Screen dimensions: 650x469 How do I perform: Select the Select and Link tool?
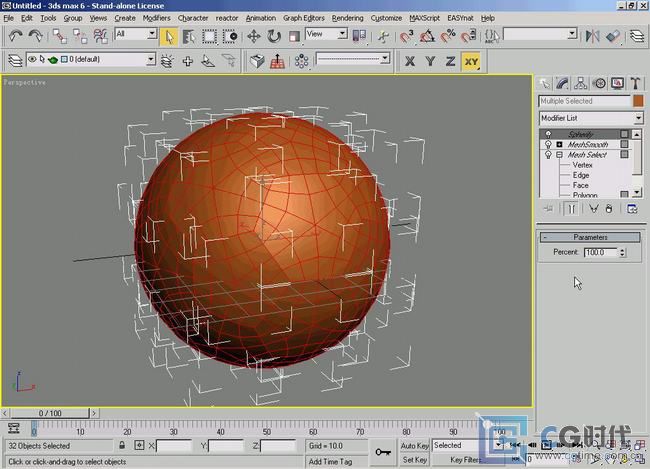59,36
